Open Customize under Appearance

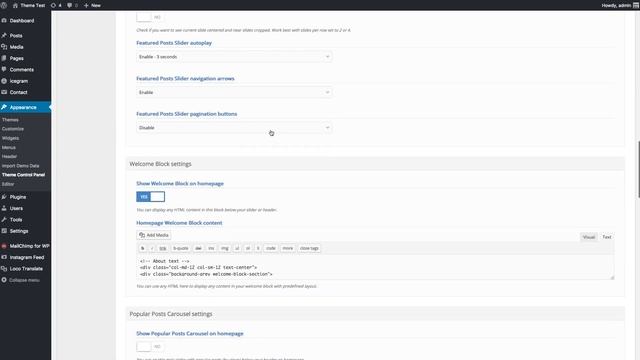click(x=13, y=129)
